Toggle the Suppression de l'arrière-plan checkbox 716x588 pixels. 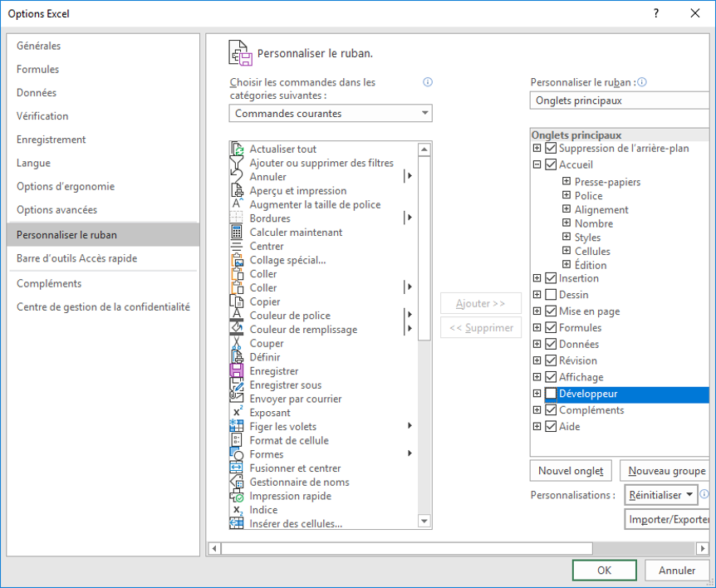point(552,148)
